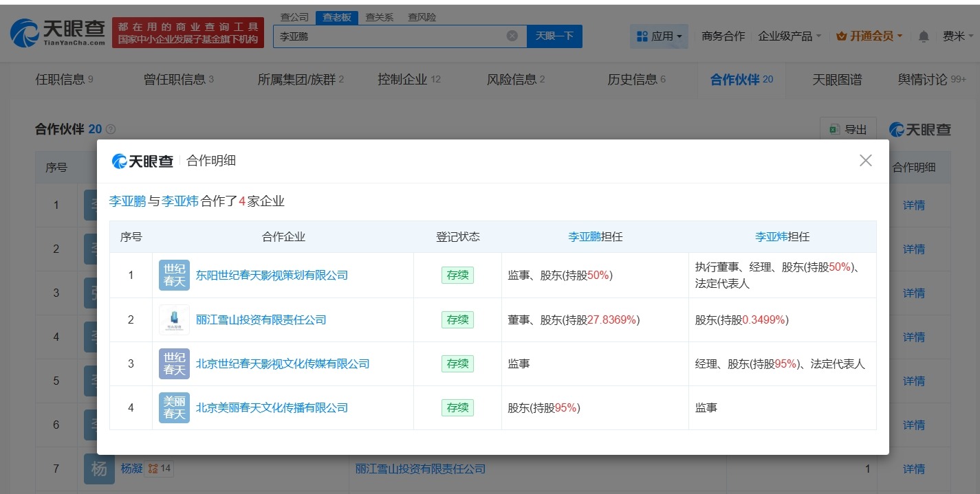
Task: Open 东阳世纪春天影视策划有限公司 link
Action: 272,275
